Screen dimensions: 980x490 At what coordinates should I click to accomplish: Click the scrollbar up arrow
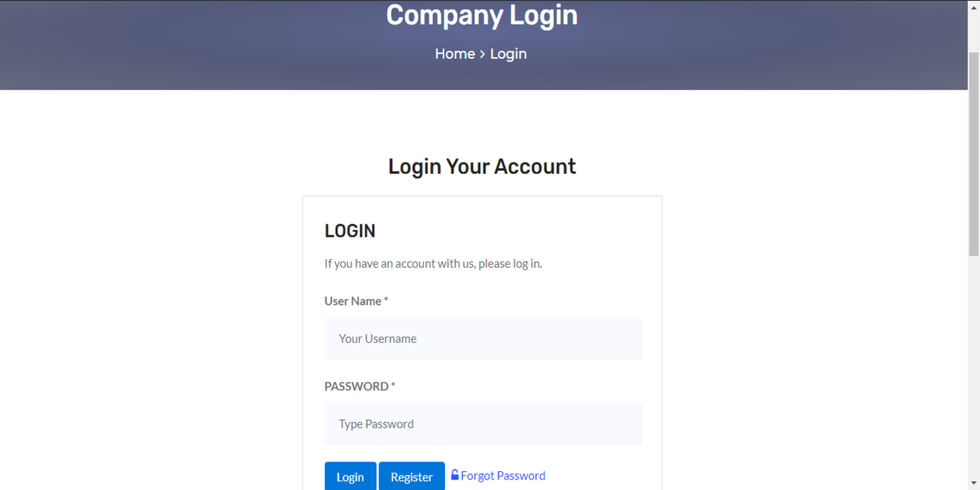click(x=973, y=7)
